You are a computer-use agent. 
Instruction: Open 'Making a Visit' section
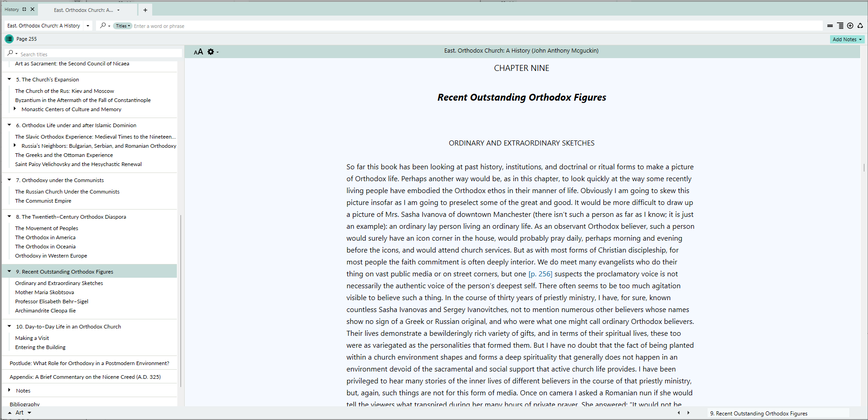(x=32, y=338)
